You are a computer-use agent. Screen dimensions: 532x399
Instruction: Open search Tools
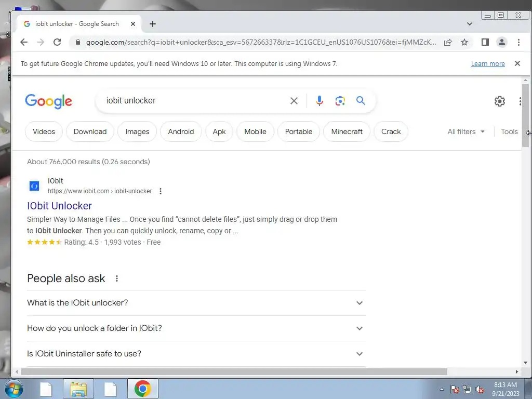[x=509, y=131]
